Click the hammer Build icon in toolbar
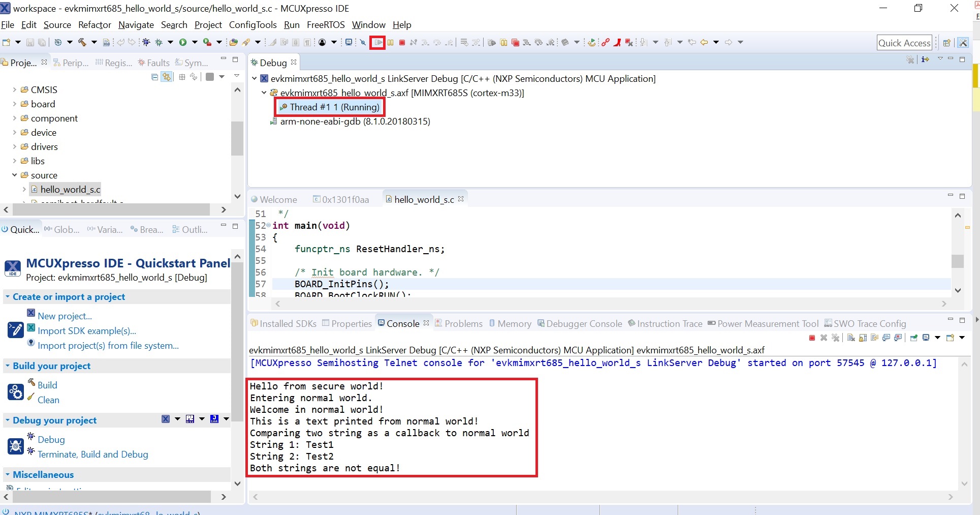The width and height of the screenshot is (980, 515). click(82, 42)
